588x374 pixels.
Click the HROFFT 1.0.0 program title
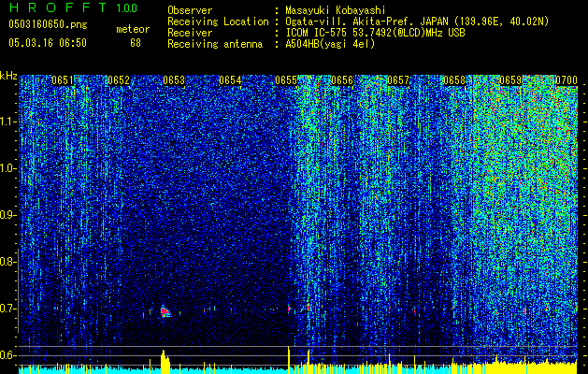click(x=73, y=7)
